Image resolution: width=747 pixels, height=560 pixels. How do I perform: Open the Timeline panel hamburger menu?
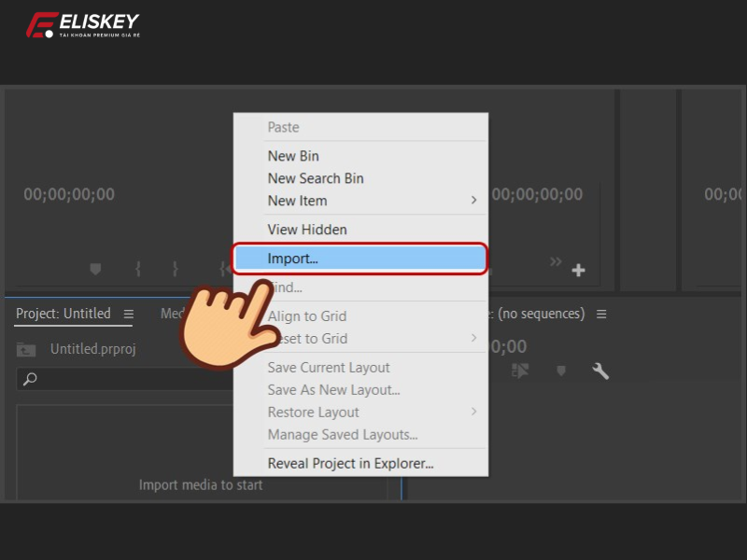[x=601, y=315]
